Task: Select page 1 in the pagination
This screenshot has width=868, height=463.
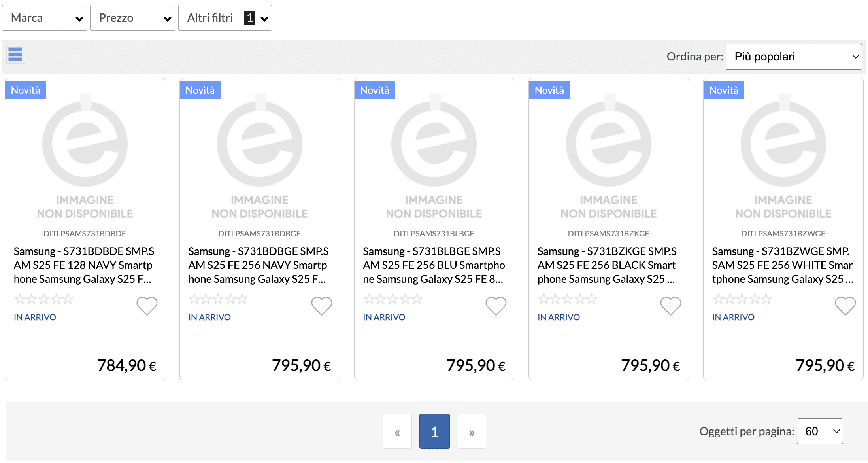Action: [434, 431]
